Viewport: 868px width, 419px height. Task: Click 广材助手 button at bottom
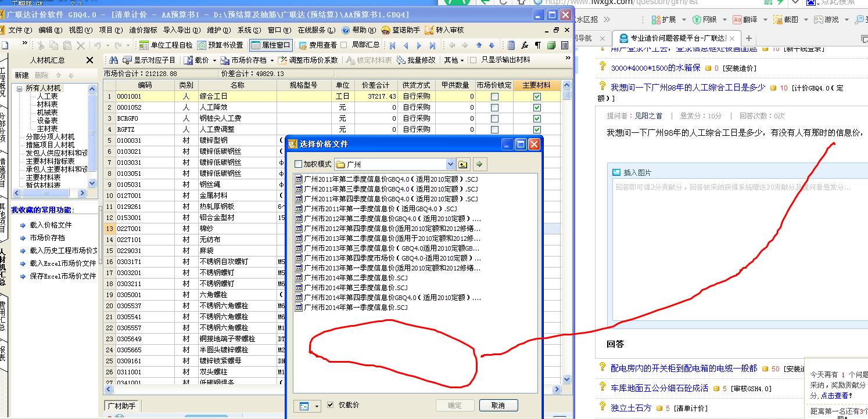121,406
